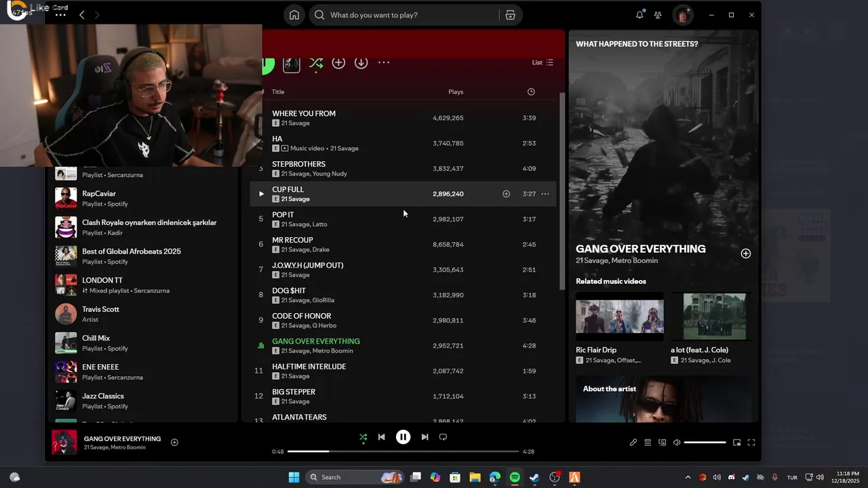
Task: Open Travis Scott artist in library
Action: (x=142, y=314)
